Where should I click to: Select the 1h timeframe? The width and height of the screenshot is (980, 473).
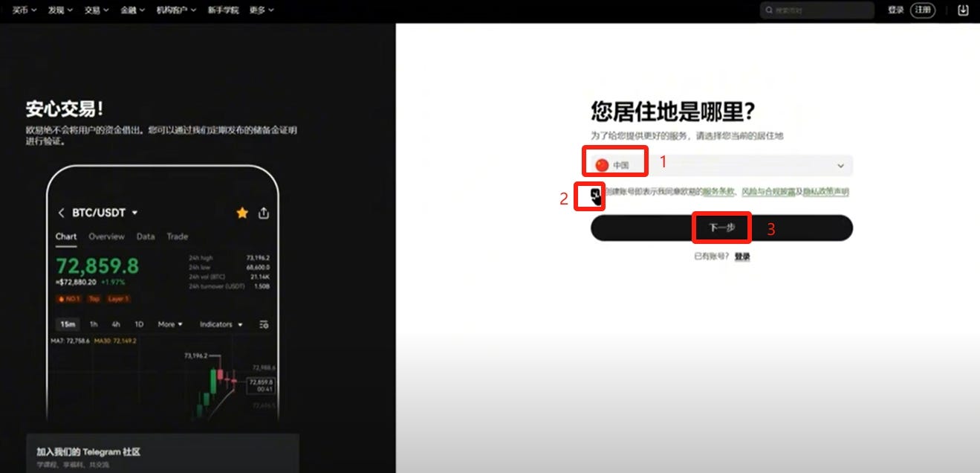pos(94,324)
